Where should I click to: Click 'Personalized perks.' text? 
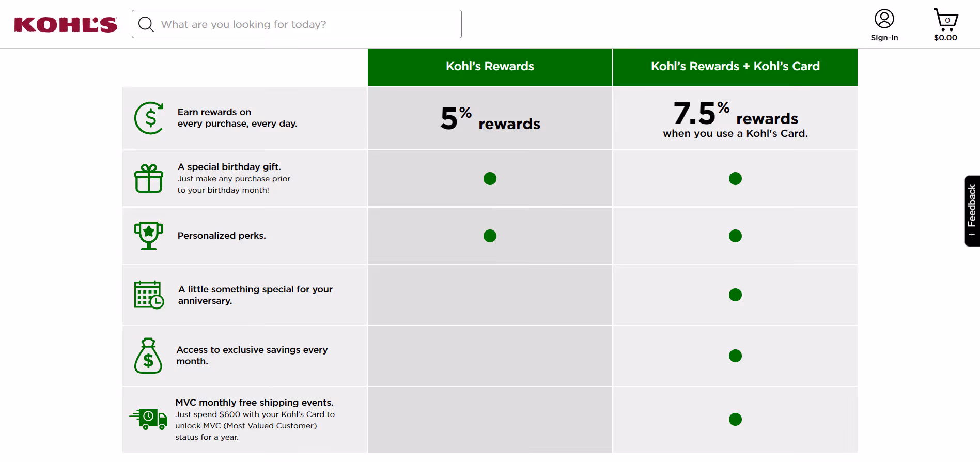[x=222, y=236]
